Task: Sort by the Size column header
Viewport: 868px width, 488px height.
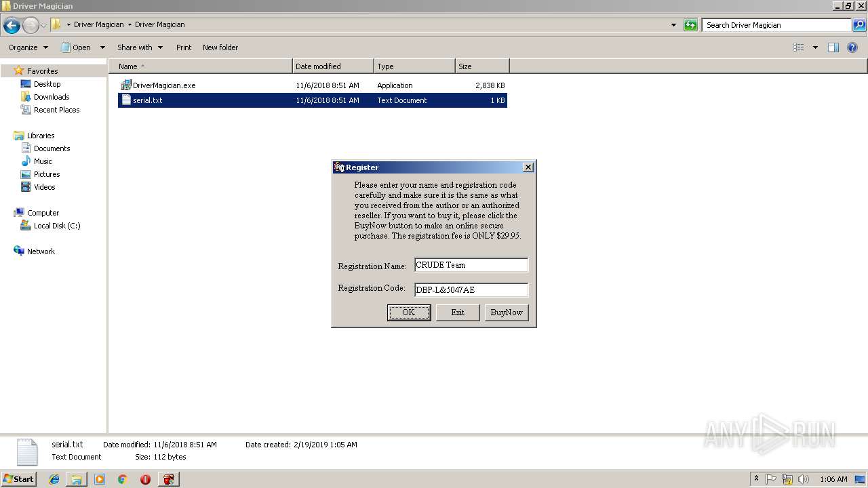Action: pyautogui.click(x=482, y=66)
